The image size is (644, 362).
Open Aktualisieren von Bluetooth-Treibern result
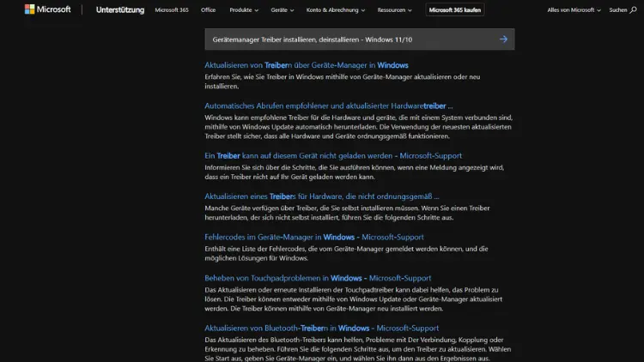(x=322, y=329)
